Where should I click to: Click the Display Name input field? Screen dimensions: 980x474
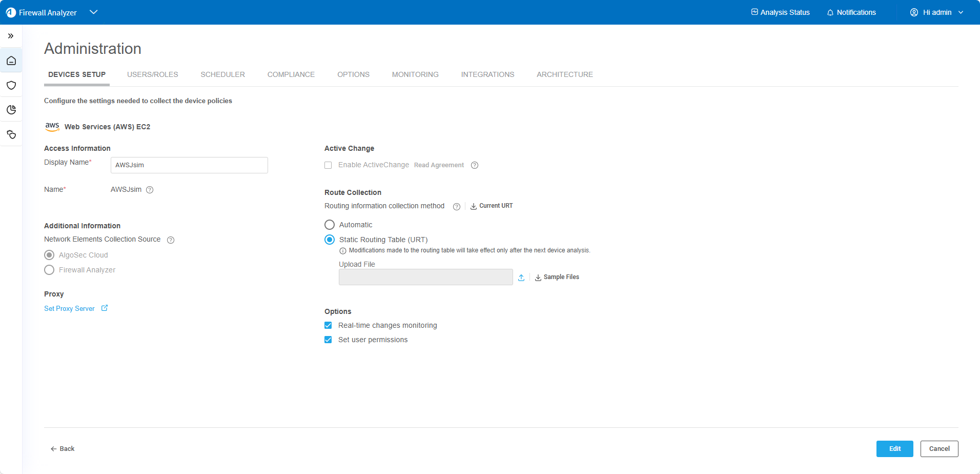coord(189,165)
